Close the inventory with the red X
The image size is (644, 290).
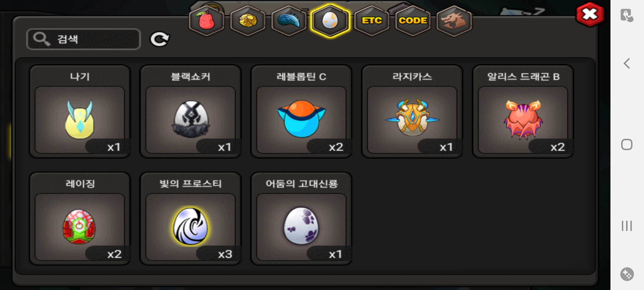tap(590, 15)
